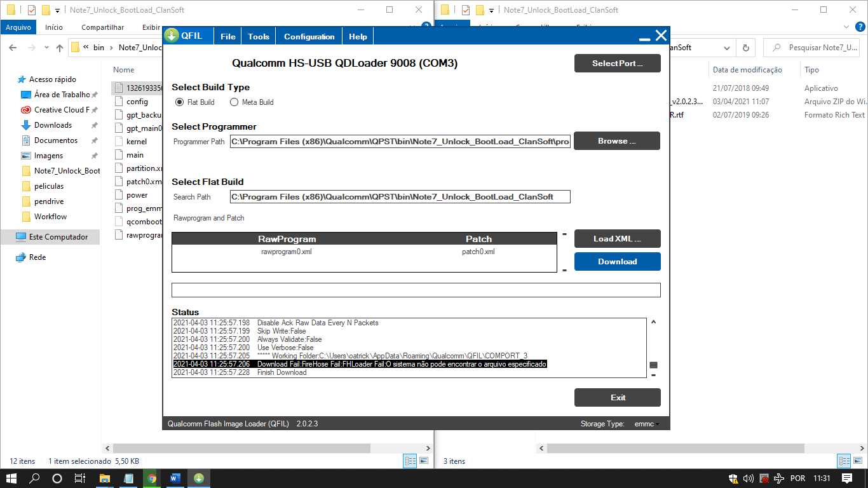Image resolution: width=868 pixels, height=488 pixels.
Task: Open address history dropdown in right Explorer
Action: tap(728, 48)
